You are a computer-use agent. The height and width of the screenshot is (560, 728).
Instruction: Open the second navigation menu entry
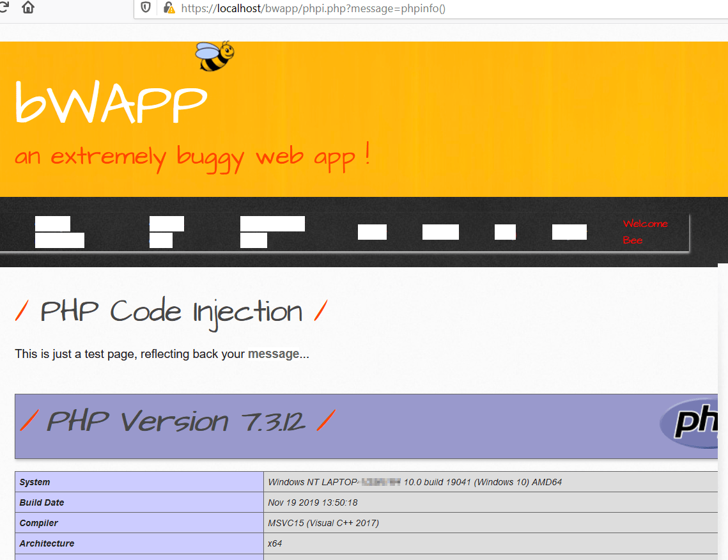[166, 231]
